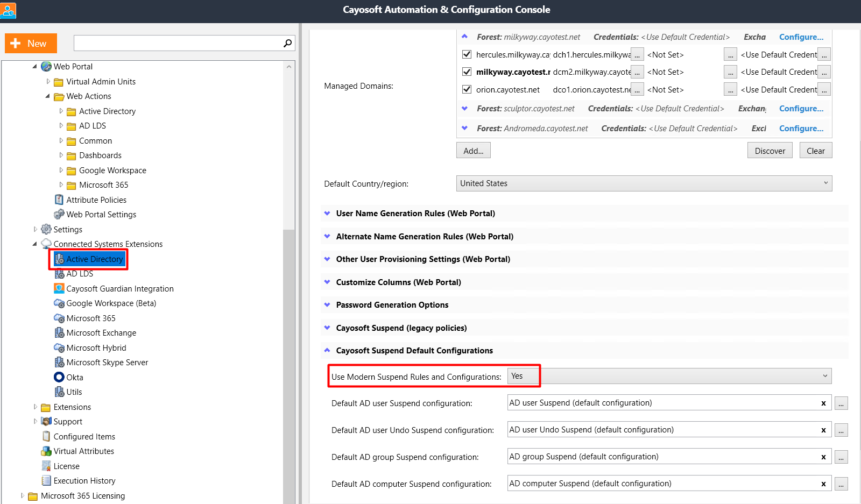The image size is (861, 504).
Task: Click the Google Workspace (Beta) icon
Action: [59, 303]
